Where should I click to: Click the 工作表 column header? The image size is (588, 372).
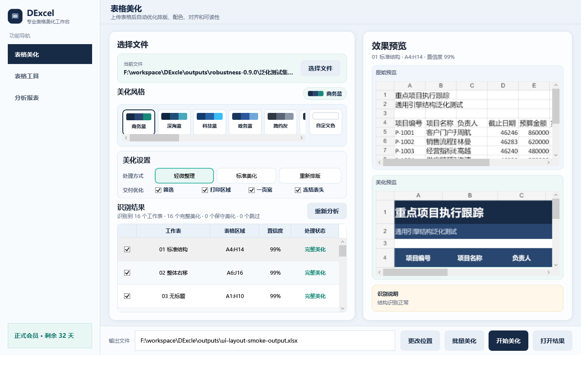pyautogui.click(x=173, y=231)
